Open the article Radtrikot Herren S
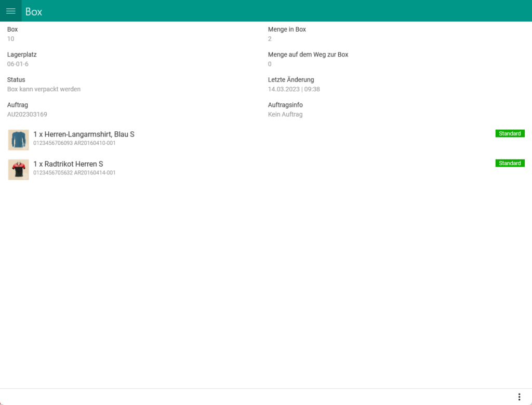Image resolution: width=532 pixels, height=405 pixels. coord(68,164)
